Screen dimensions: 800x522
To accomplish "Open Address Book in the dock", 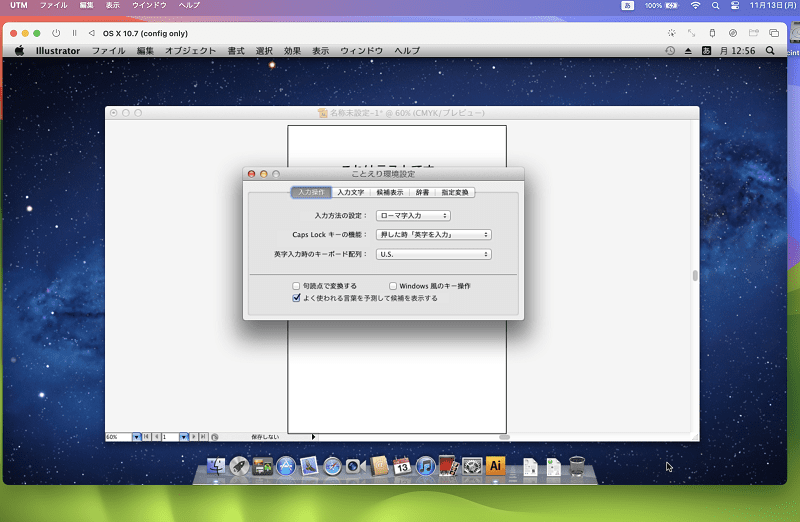I will [x=379, y=466].
